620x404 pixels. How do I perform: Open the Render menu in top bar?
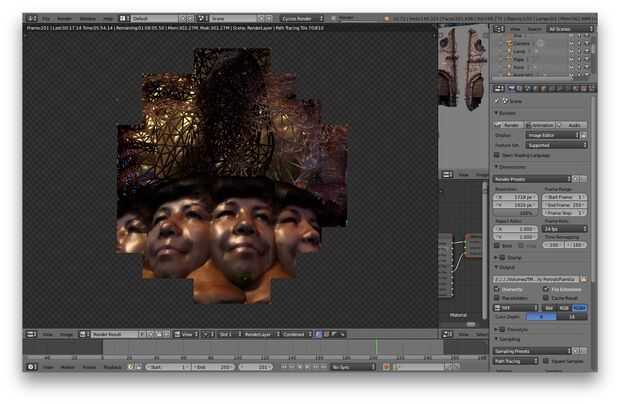click(x=64, y=19)
